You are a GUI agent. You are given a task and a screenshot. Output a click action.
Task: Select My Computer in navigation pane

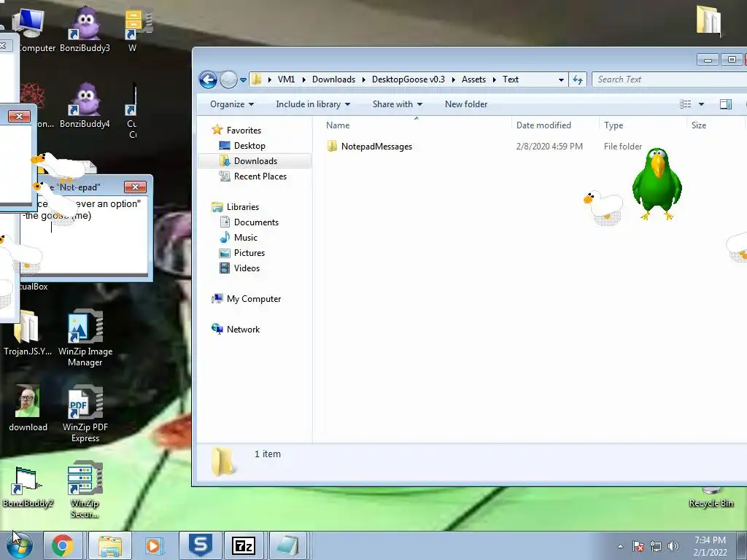tap(253, 298)
